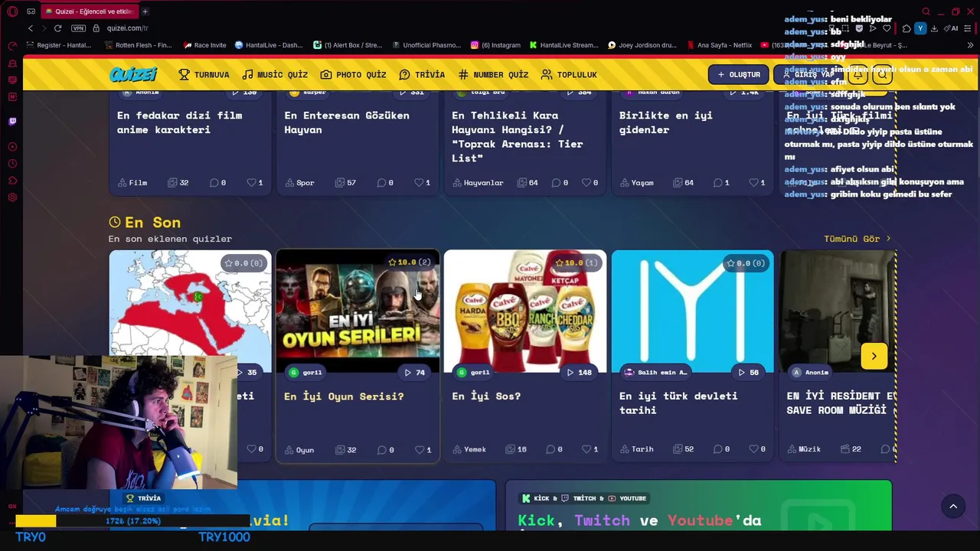Screen dimensions: 980x551
Task: Click the VPN badge in address bar
Action: click(x=78, y=28)
